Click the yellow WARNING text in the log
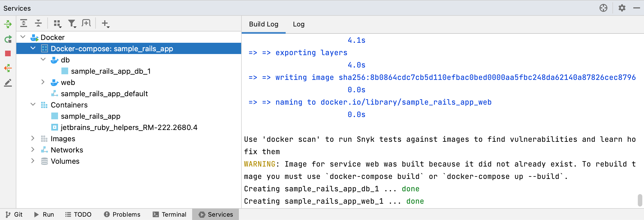 pos(260,164)
